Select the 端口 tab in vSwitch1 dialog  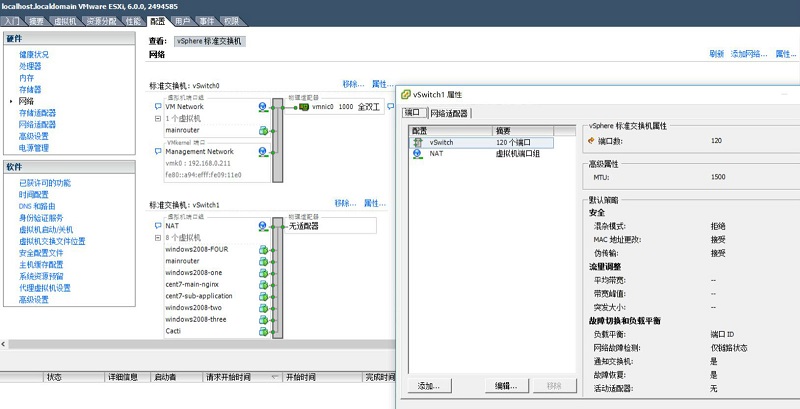tap(415, 113)
